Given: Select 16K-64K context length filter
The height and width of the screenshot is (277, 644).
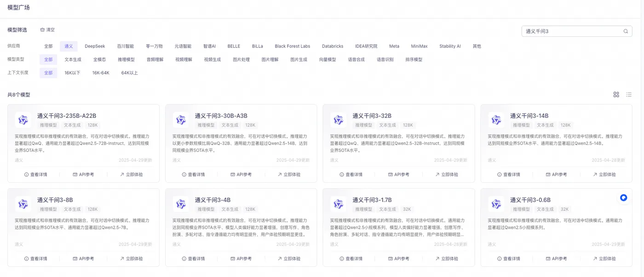Looking at the screenshot, I should 101,73.
